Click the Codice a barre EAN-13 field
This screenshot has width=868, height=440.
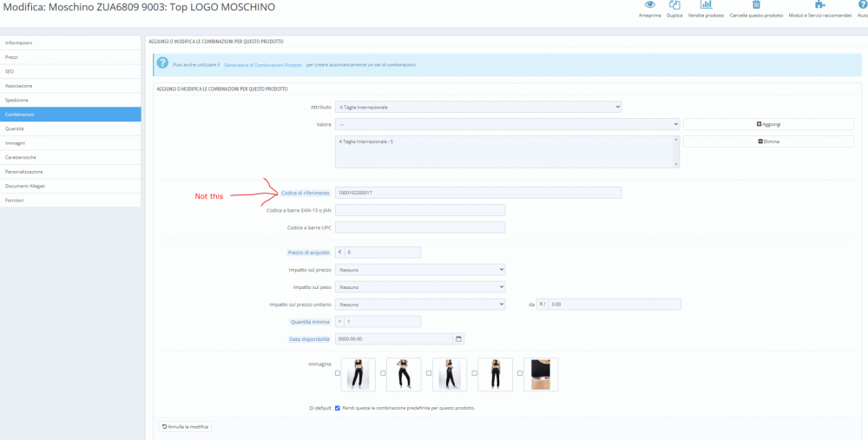420,210
